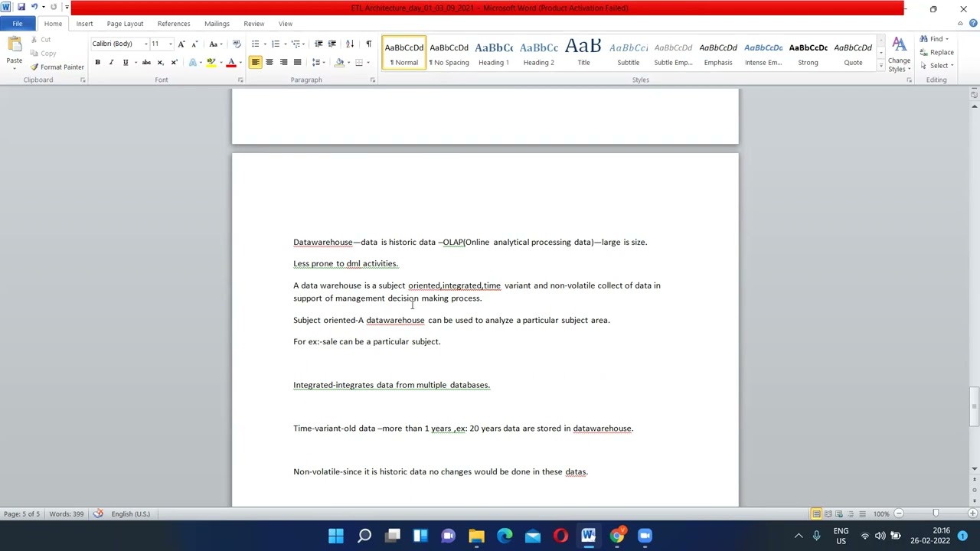The width and height of the screenshot is (980, 551).
Task: Set Align Text Left
Action: (x=256, y=62)
